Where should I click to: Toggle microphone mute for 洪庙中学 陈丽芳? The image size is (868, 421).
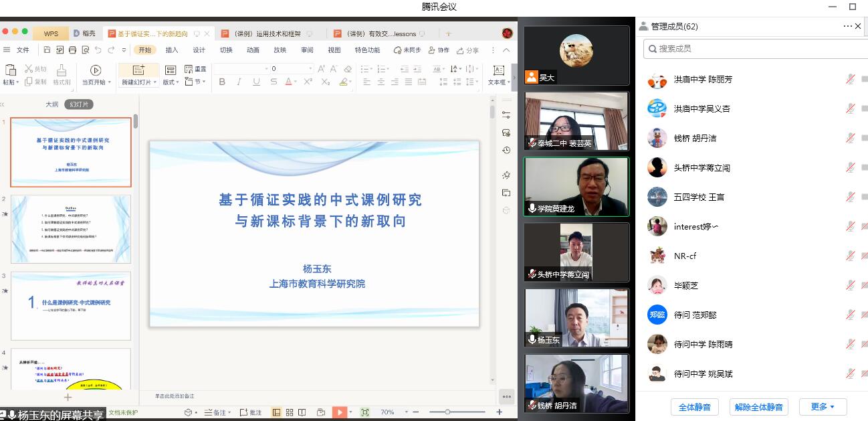point(850,79)
